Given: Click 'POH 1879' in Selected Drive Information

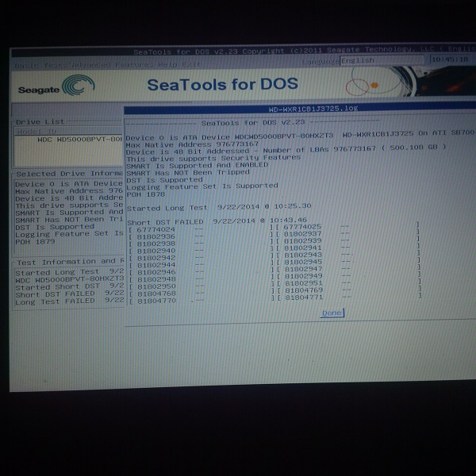Looking at the screenshot, I should (35, 242).
